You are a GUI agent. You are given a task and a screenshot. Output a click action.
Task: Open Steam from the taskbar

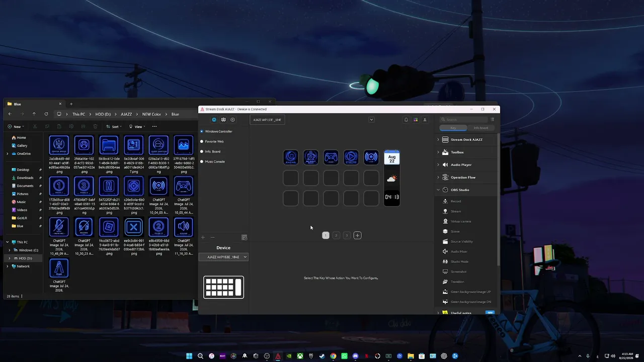pyautogui.click(x=322, y=356)
